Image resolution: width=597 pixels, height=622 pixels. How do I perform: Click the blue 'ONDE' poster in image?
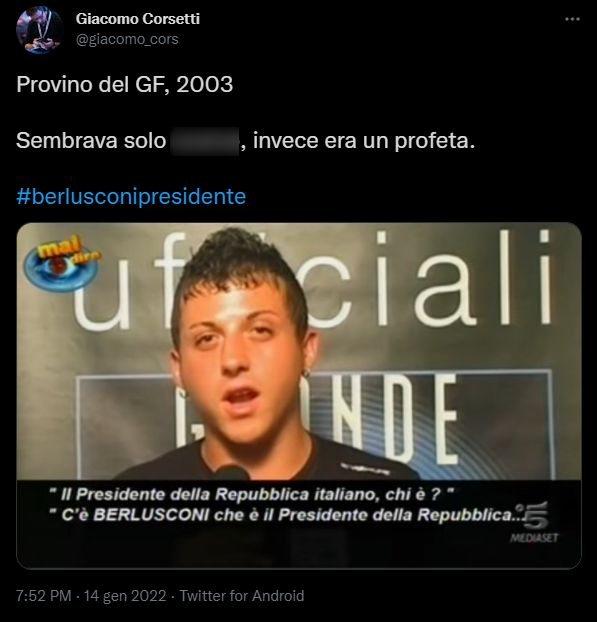(x=315, y=424)
